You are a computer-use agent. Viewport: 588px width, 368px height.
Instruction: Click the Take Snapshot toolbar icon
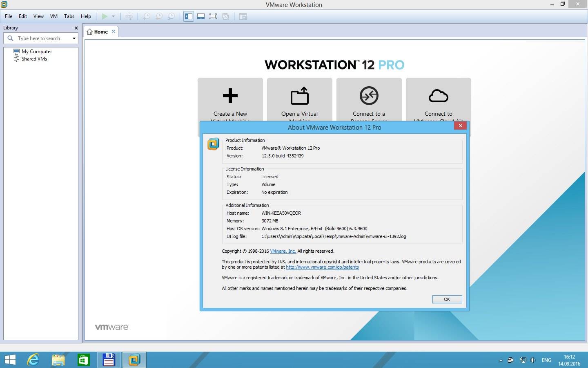point(147,16)
